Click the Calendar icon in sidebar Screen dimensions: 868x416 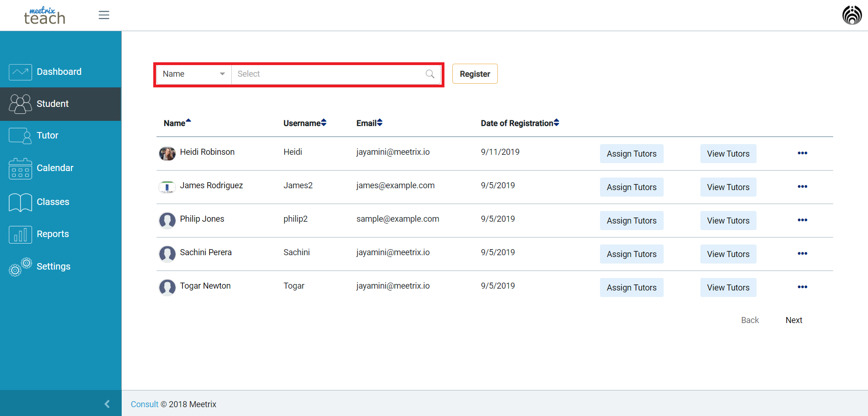[x=20, y=168]
